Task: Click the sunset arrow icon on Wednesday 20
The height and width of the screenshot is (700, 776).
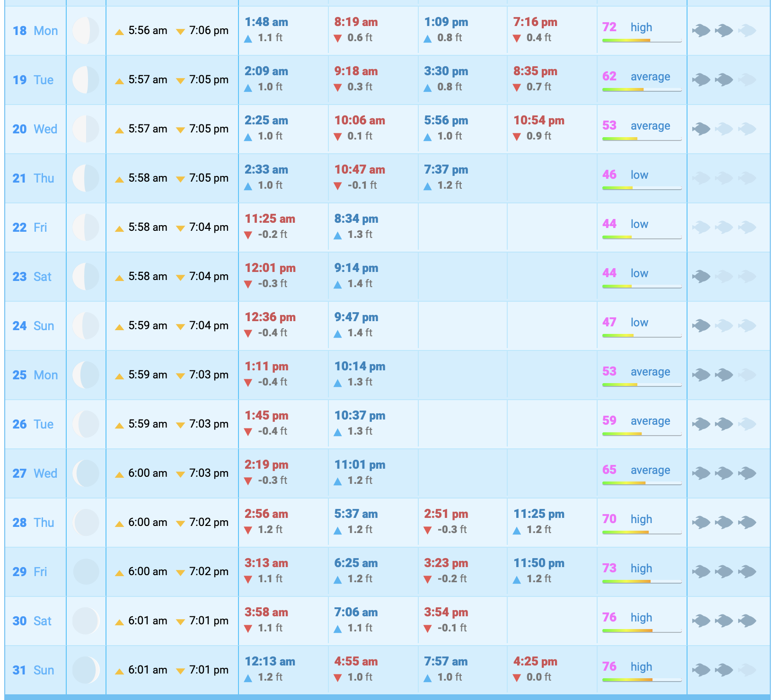Action: pyautogui.click(x=180, y=130)
